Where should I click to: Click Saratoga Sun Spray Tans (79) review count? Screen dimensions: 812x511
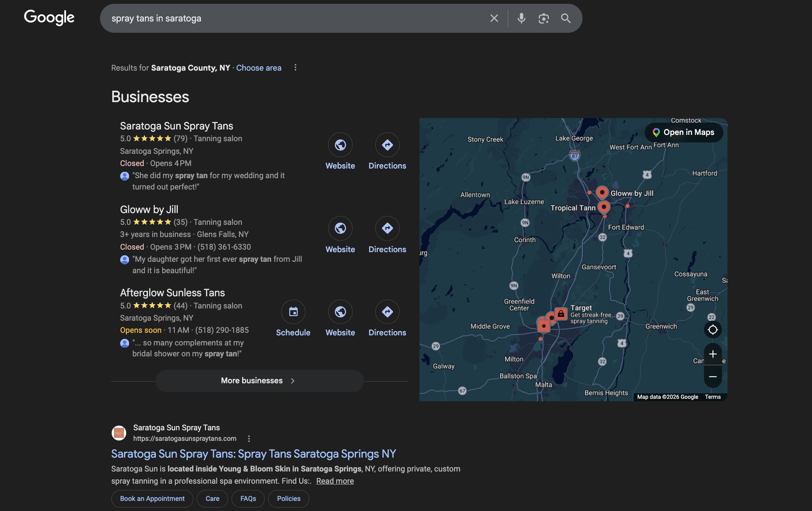click(181, 139)
